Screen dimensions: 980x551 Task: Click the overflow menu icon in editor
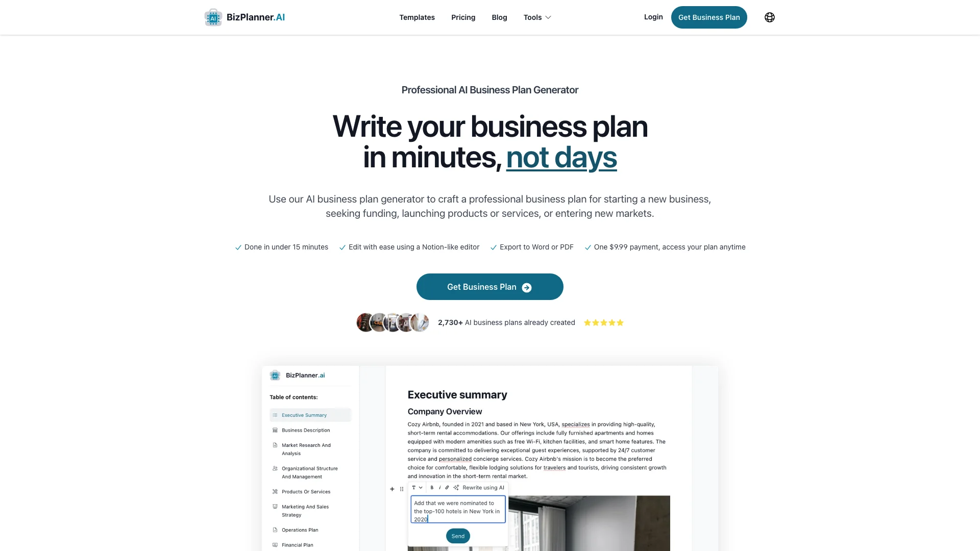(402, 488)
